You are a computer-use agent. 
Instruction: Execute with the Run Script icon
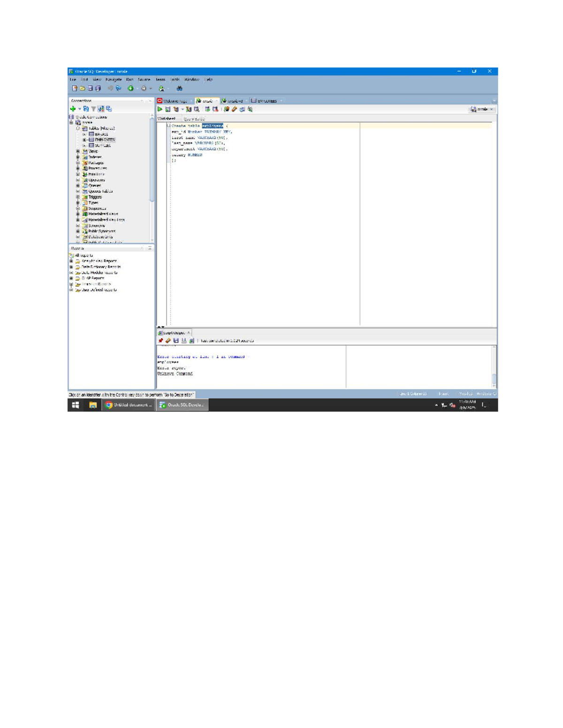click(167, 109)
